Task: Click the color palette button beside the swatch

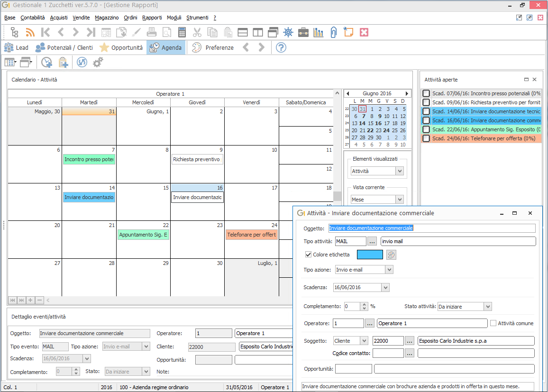Action: point(391,255)
